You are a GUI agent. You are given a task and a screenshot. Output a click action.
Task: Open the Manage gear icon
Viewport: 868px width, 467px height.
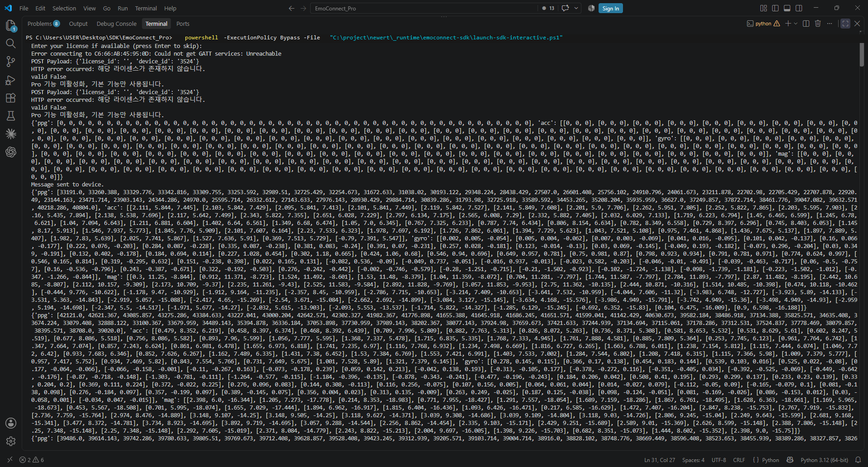pyautogui.click(x=11, y=441)
